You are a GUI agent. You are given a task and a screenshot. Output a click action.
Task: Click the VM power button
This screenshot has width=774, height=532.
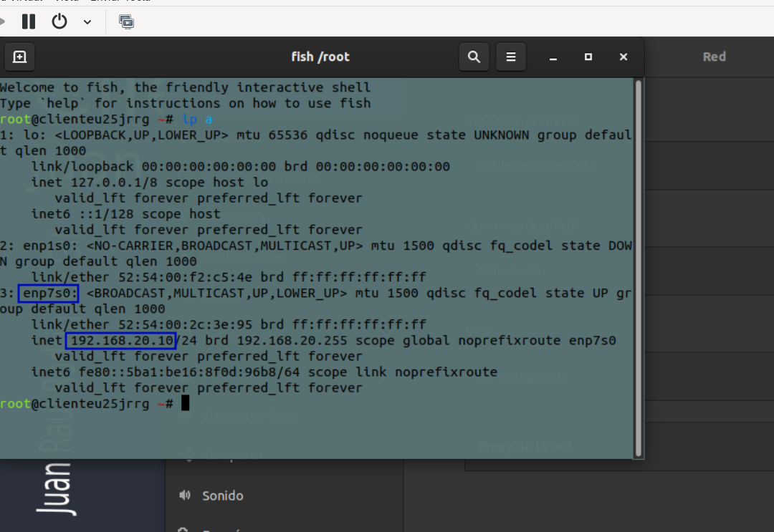(59, 21)
